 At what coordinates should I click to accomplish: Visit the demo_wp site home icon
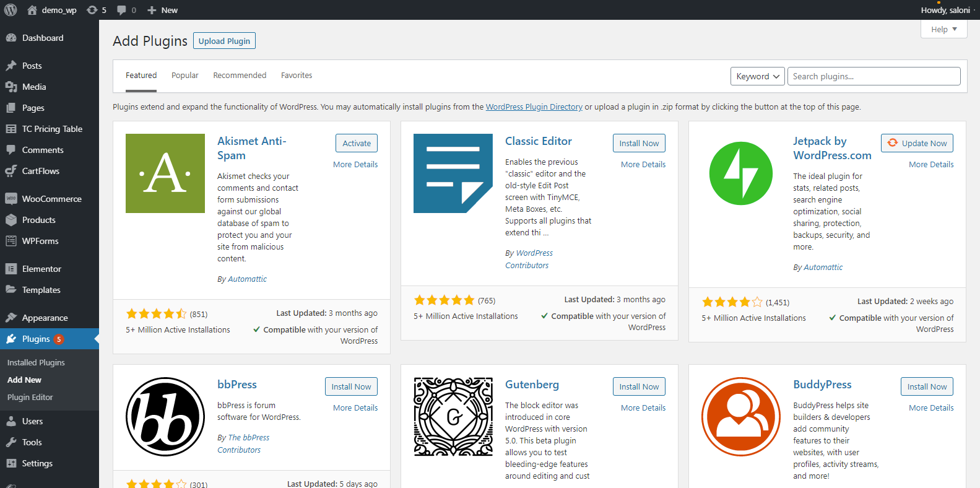pos(32,10)
